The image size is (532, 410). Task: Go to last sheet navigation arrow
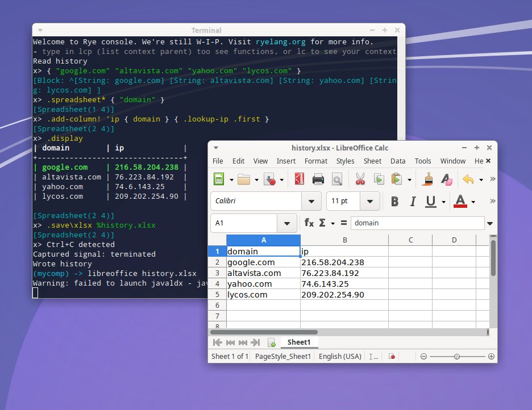[x=255, y=342]
